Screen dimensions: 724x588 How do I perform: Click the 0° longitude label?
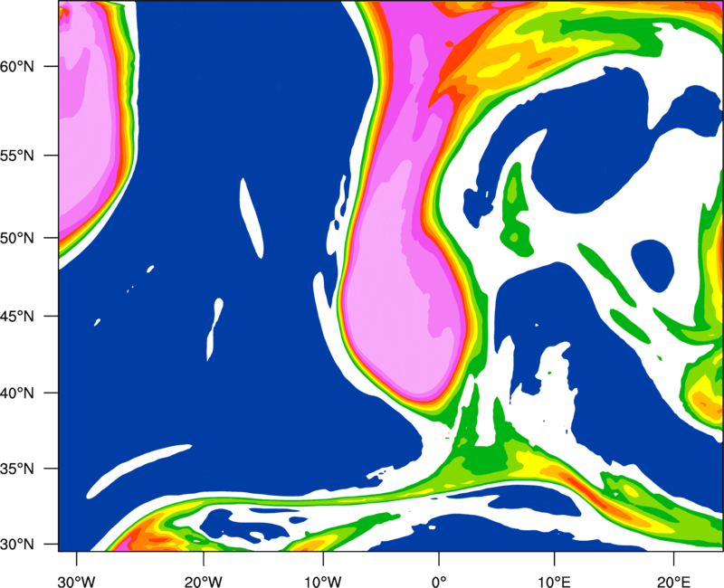click(439, 582)
